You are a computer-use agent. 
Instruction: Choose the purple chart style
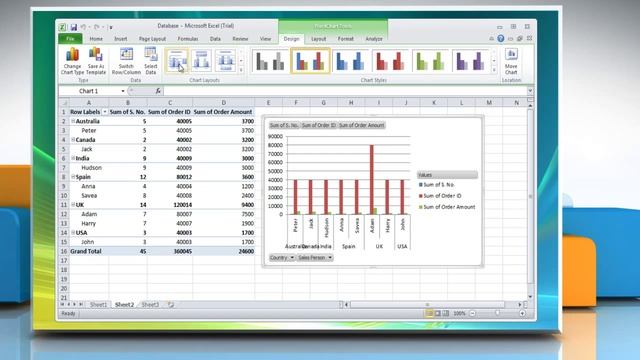[x=470, y=61]
